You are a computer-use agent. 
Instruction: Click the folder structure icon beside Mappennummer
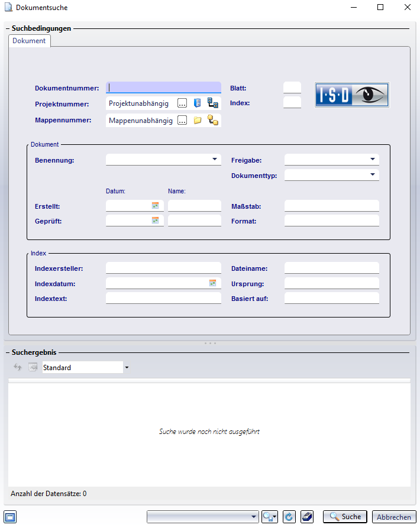(x=213, y=120)
